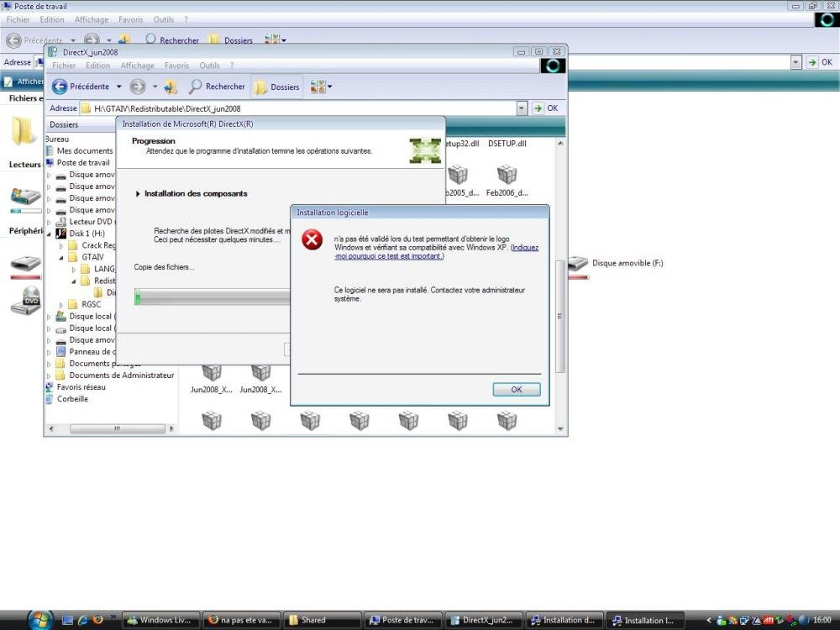
Task: Open the Outils menu in DirectX_jun2008 window
Action: tap(209, 66)
